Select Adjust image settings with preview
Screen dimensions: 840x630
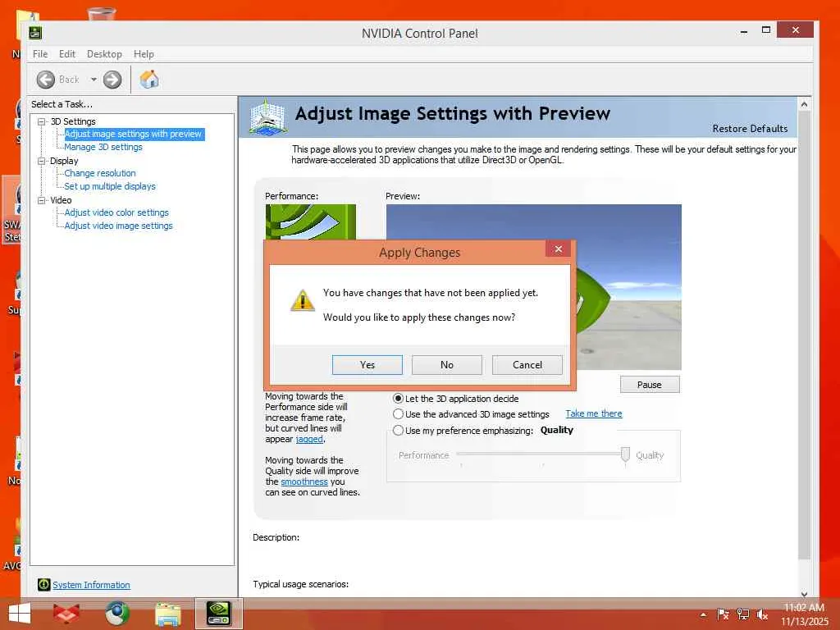[134, 134]
